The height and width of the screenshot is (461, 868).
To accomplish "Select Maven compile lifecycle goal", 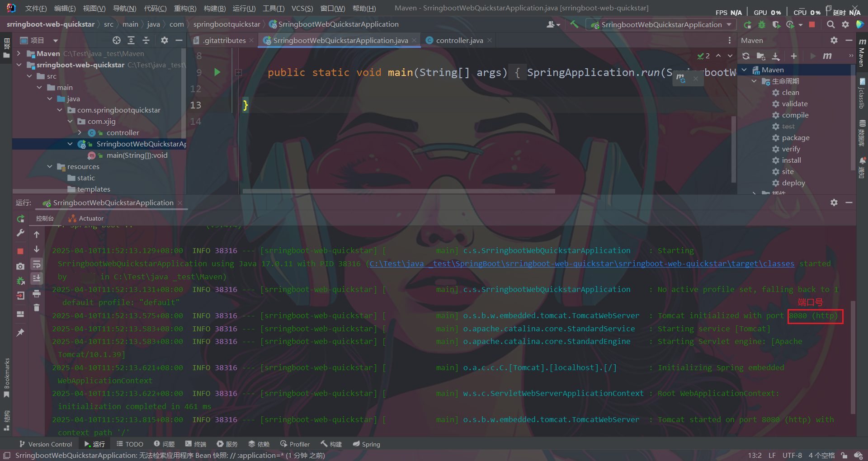I will point(795,115).
